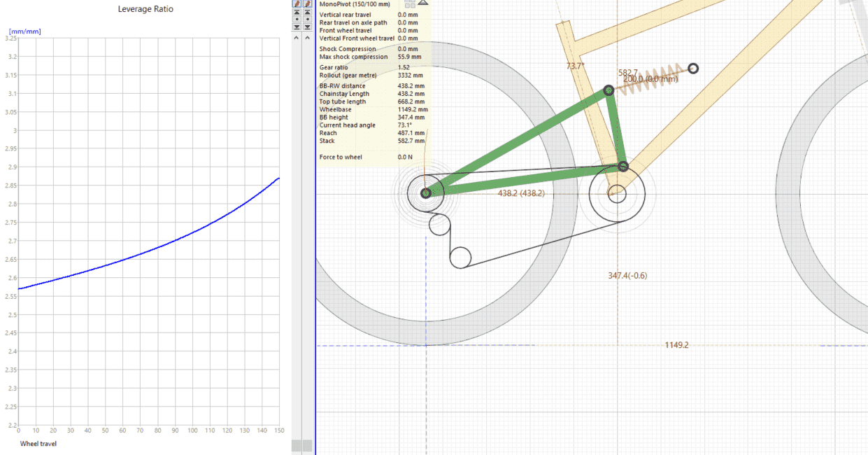This screenshot has width=868, height=455.
Task: Click the Leverage Ratio graph title
Action: click(x=145, y=9)
